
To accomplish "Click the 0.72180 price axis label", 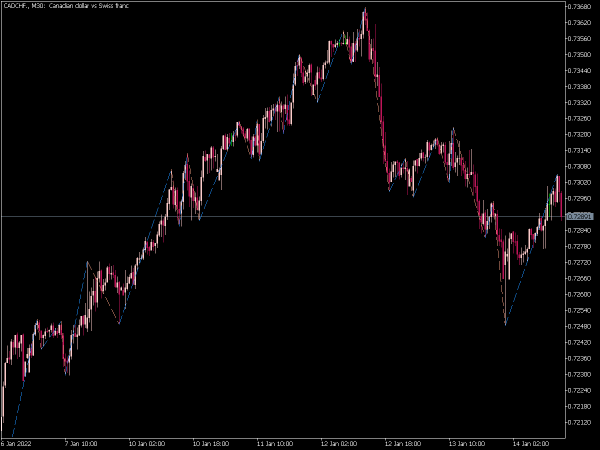I will point(580,406).
